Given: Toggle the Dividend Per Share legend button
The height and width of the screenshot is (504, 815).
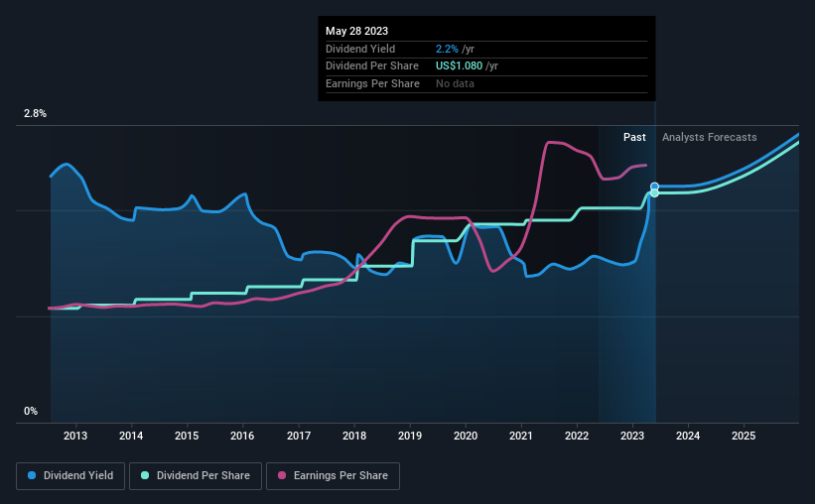Looking at the screenshot, I should [x=196, y=476].
